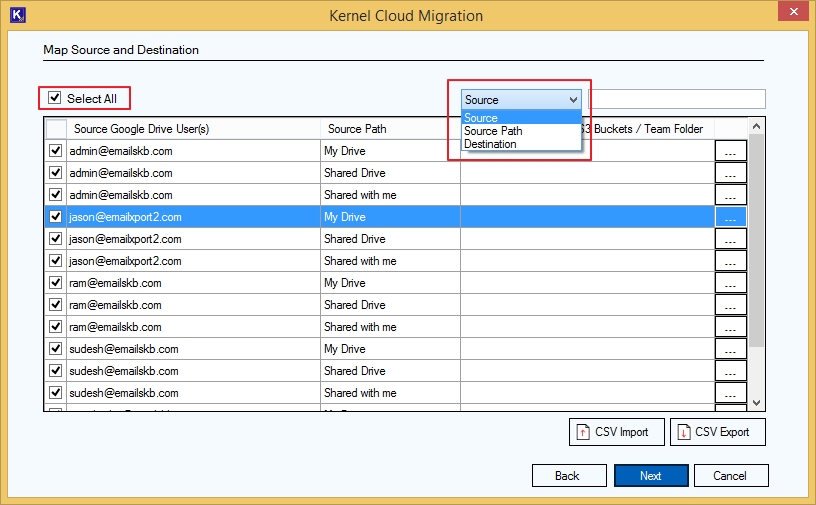Click the CSV Import button
Screen dimensions: 816x505
617,432
